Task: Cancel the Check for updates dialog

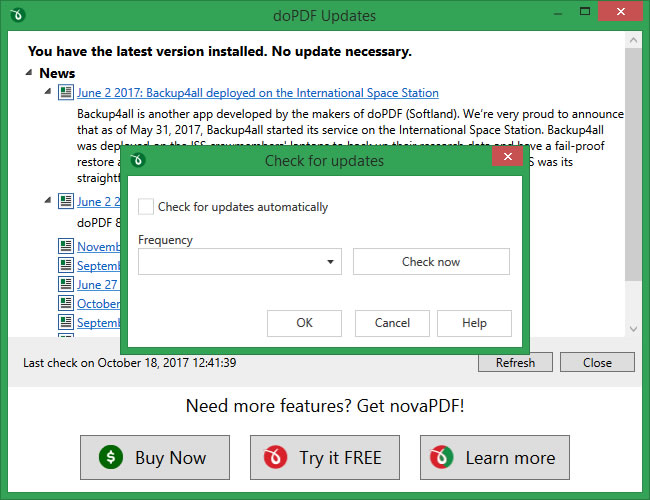Action: click(x=392, y=323)
